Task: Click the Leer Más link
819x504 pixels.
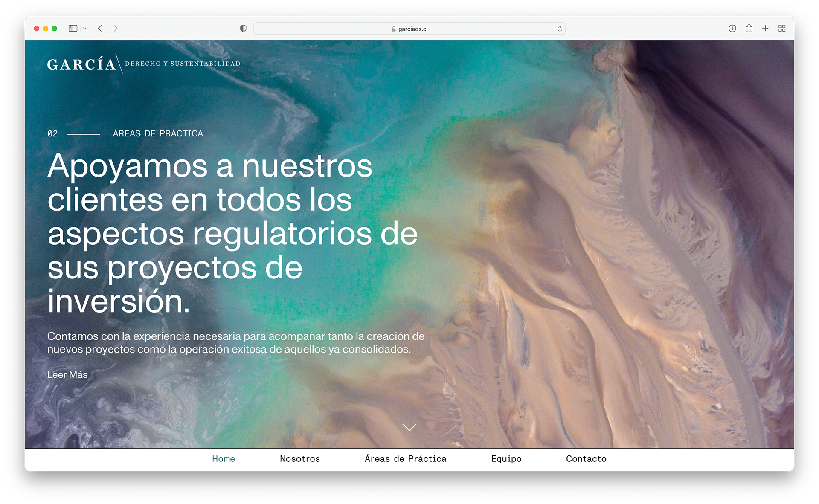Action: [x=67, y=375]
